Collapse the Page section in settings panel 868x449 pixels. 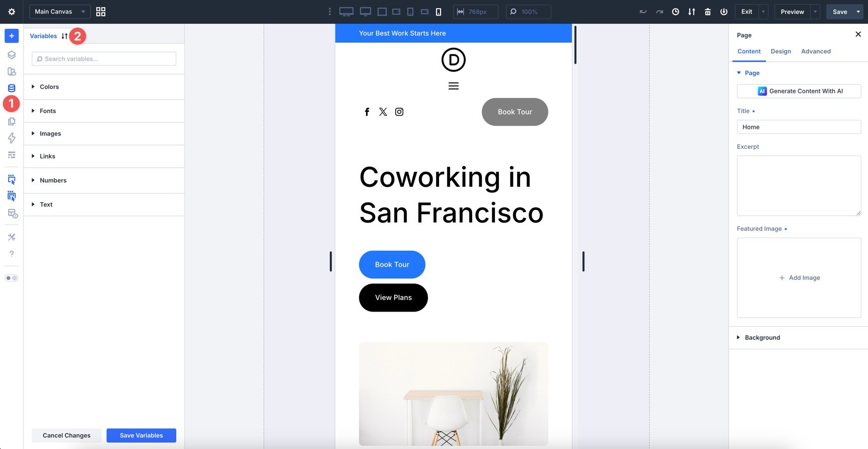pos(748,73)
